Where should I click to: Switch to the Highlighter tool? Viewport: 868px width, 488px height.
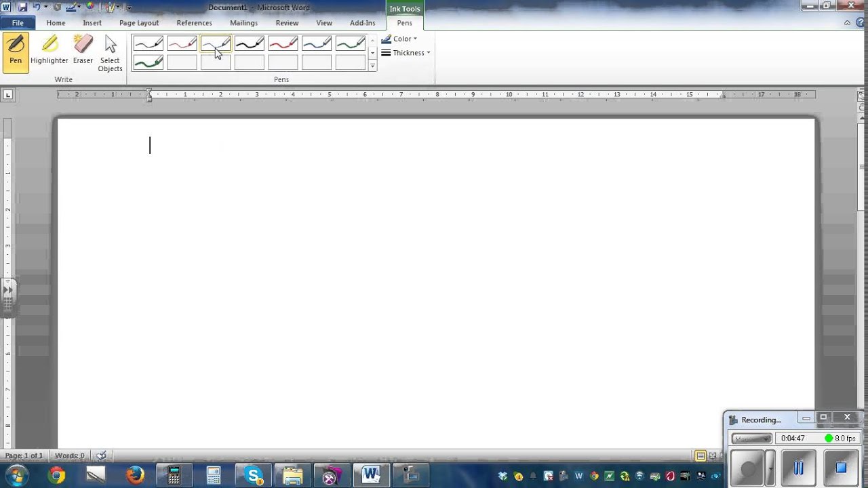[50, 52]
